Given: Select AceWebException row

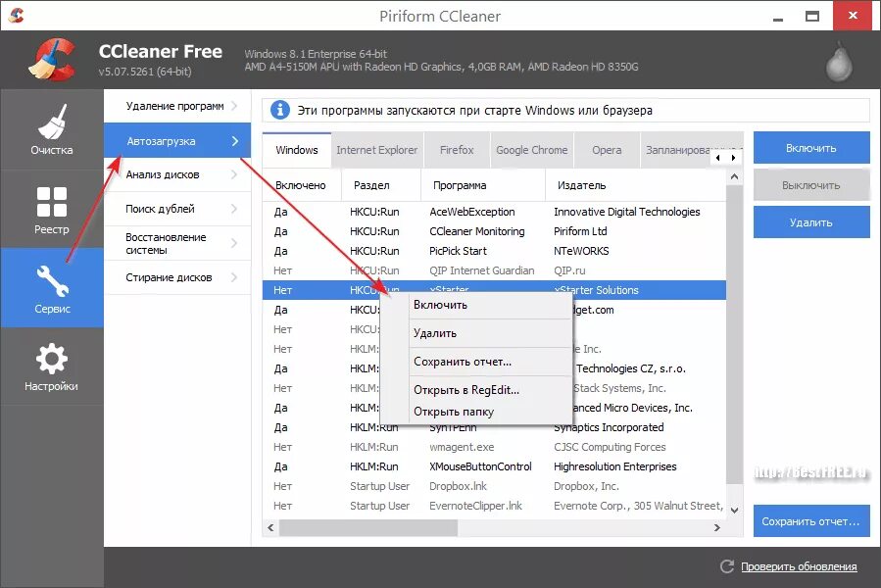Looking at the screenshot, I should [x=495, y=212].
